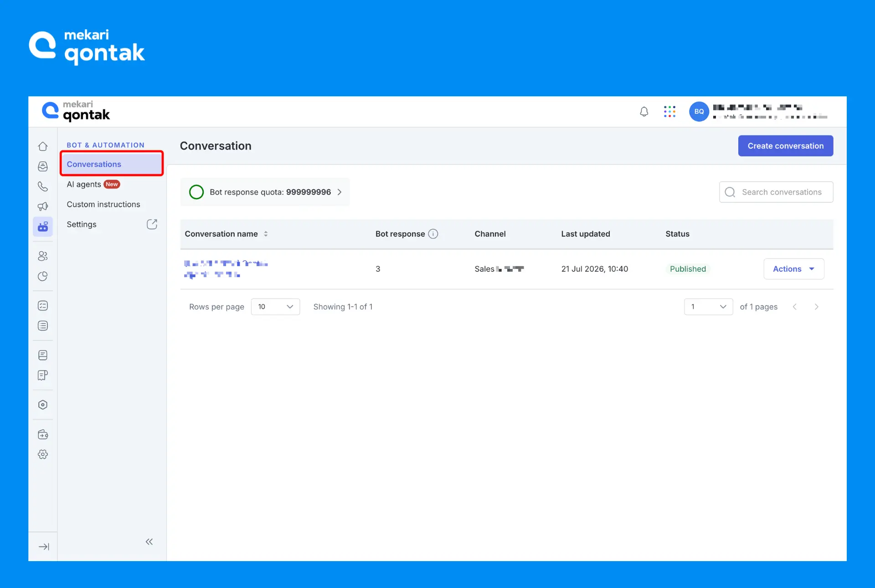Click the Bot response value 3
This screenshot has width=875, height=588.
click(x=378, y=269)
